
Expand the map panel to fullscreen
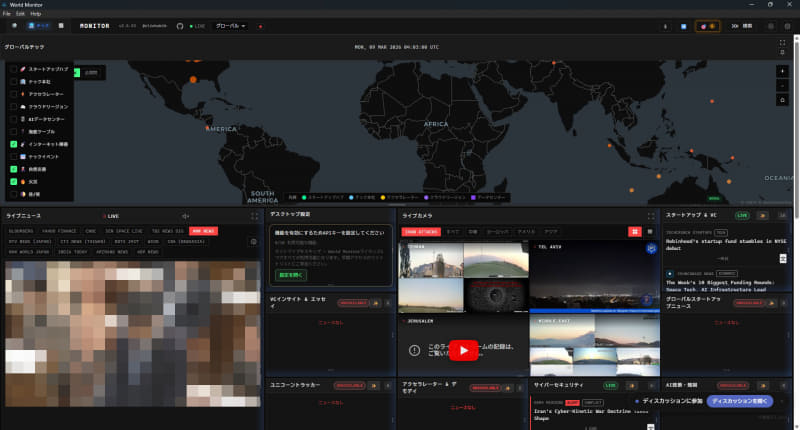point(782,43)
